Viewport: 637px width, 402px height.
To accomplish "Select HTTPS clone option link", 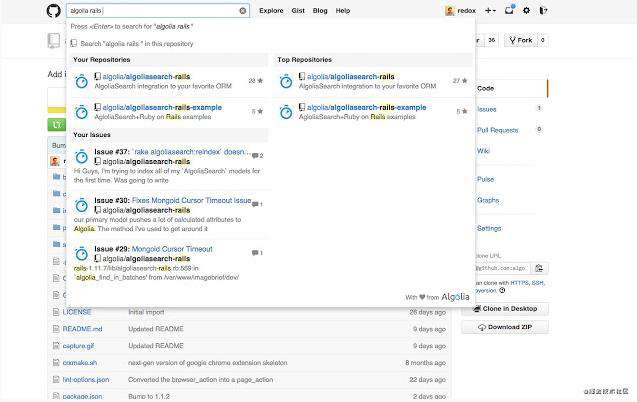I will coord(520,283).
